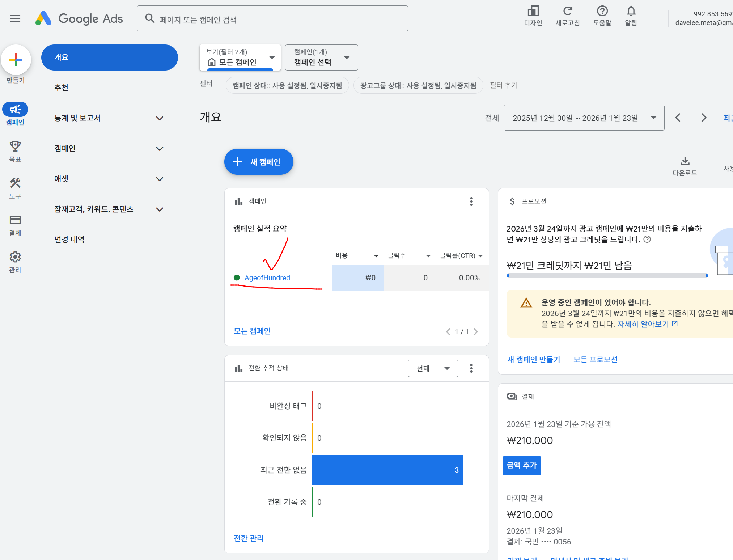Click the 새 캠페인 button
Screen dimensions: 733x560
tap(259, 162)
